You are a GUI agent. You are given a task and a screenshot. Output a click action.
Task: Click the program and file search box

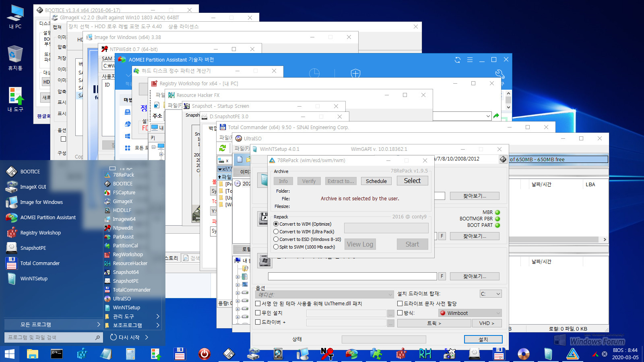coord(53,337)
